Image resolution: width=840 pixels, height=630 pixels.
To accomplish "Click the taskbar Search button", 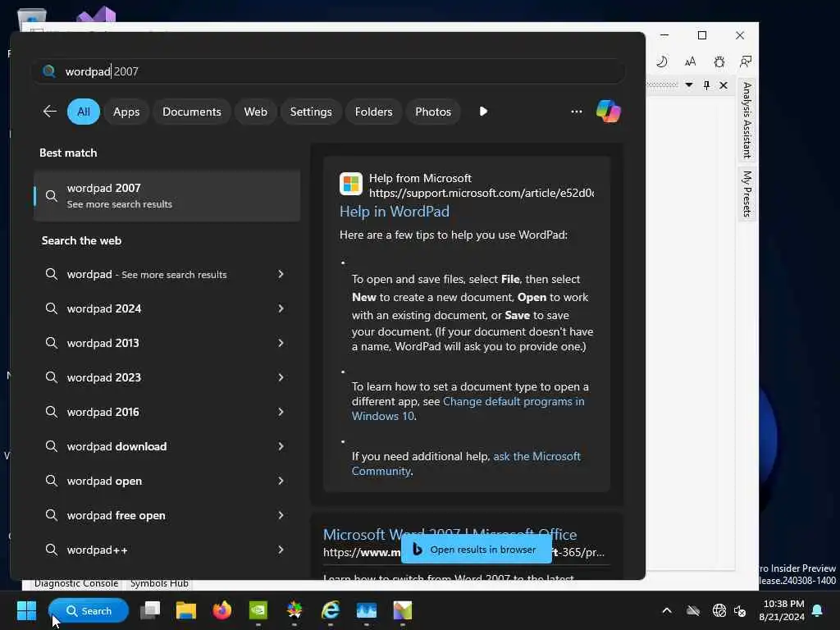I will pos(89,610).
